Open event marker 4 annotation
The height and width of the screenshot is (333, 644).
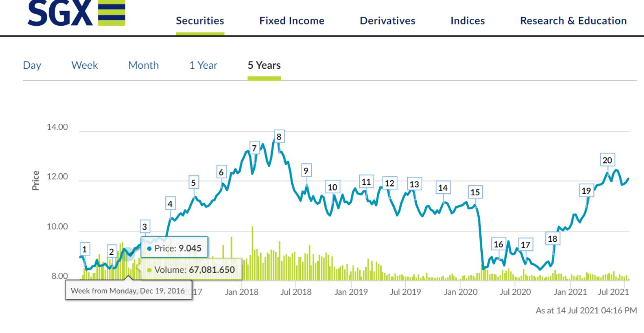point(170,204)
